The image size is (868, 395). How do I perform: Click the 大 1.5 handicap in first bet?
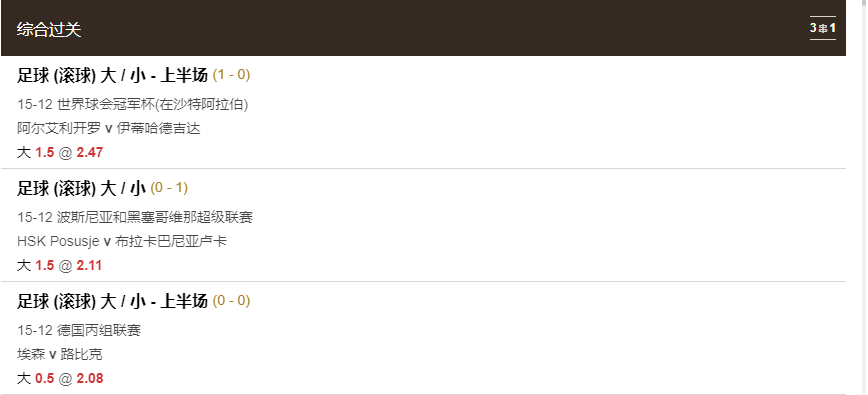point(35,152)
